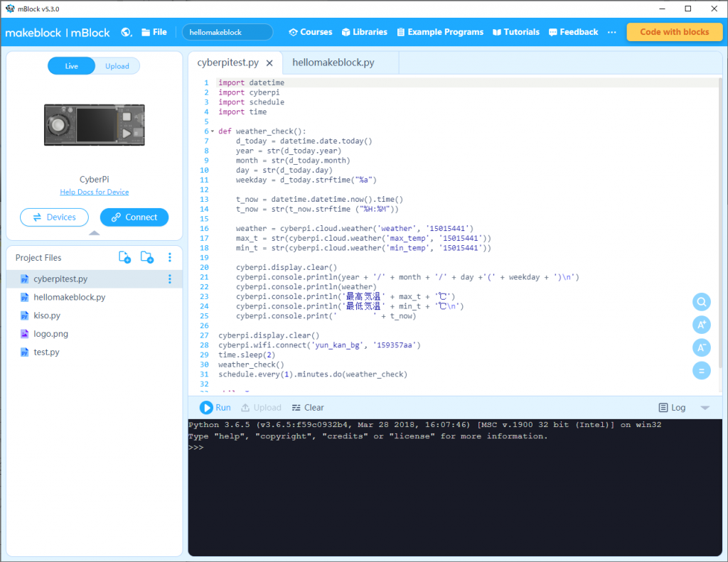
Task: Create a new file in Project Files
Action: (x=124, y=257)
